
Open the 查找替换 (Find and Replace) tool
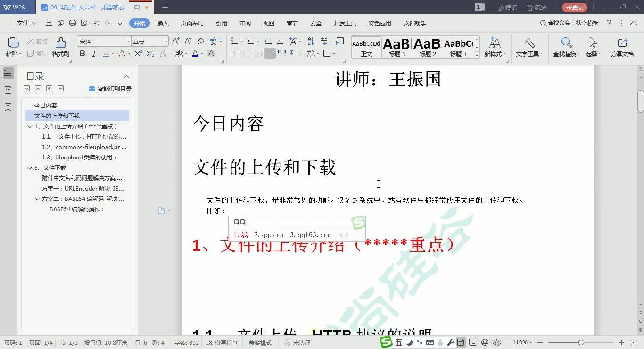point(565,47)
